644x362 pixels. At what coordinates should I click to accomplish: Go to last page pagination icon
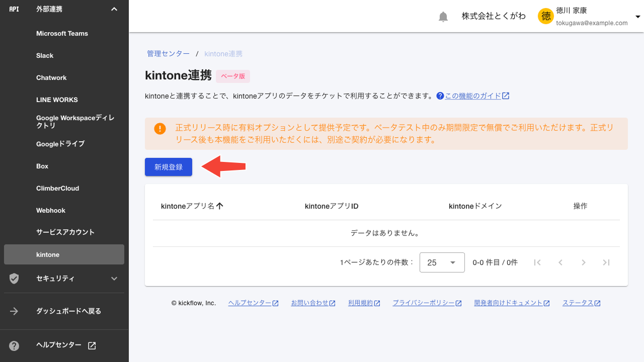click(x=606, y=262)
